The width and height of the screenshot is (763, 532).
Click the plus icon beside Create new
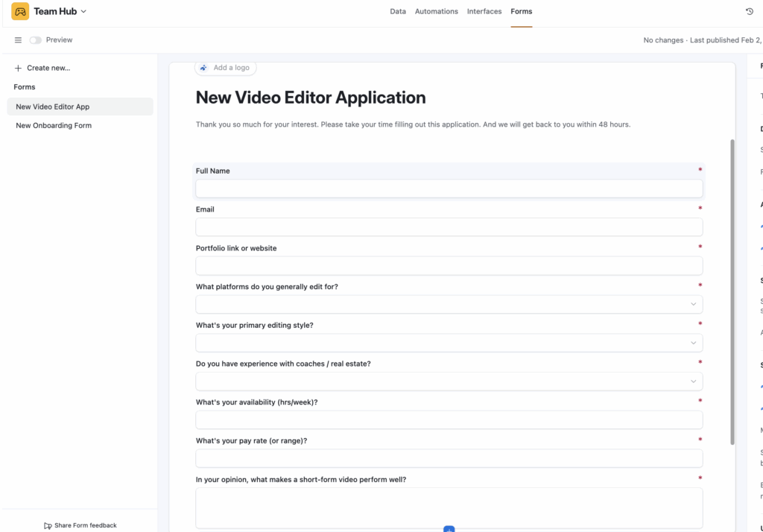18,68
